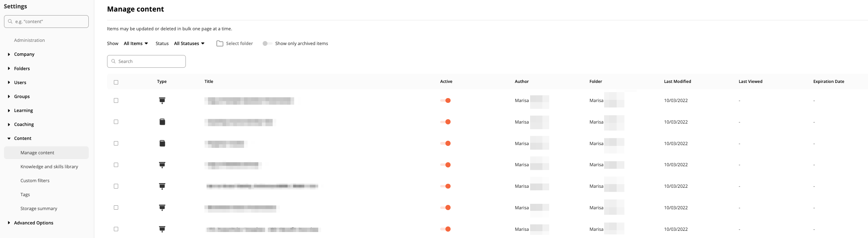Click the presentation type icon in the fourth row
The height and width of the screenshot is (238, 868).
(162, 165)
